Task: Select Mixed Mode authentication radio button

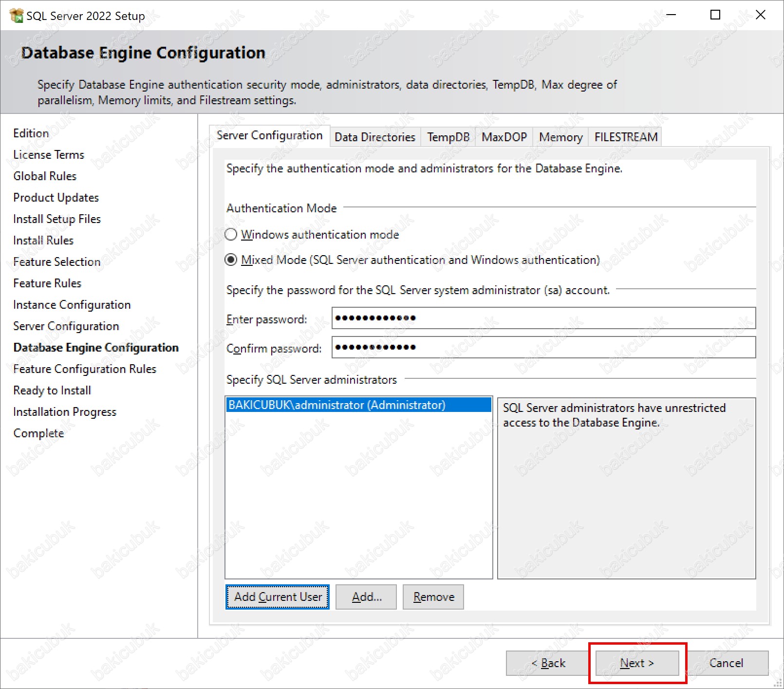Action: point(231,260)
